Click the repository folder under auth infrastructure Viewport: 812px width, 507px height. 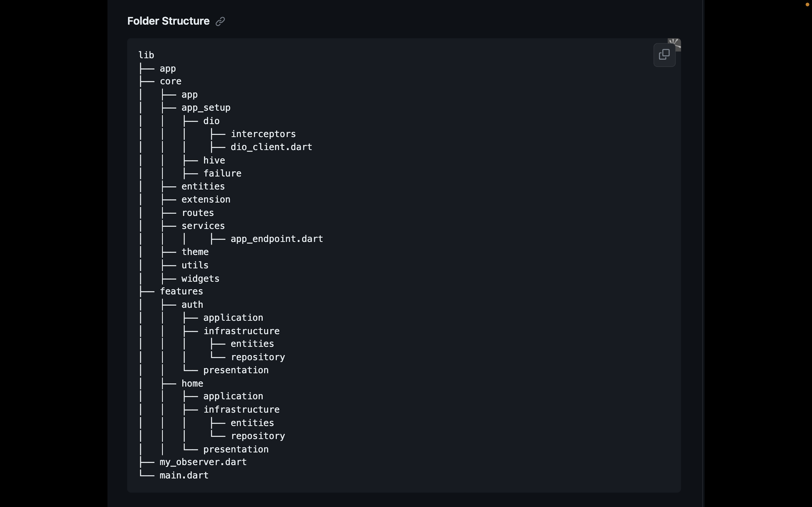coord(258,357)
